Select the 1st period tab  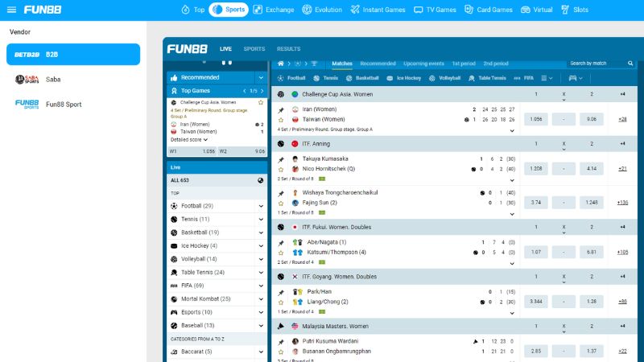(464, 64)
